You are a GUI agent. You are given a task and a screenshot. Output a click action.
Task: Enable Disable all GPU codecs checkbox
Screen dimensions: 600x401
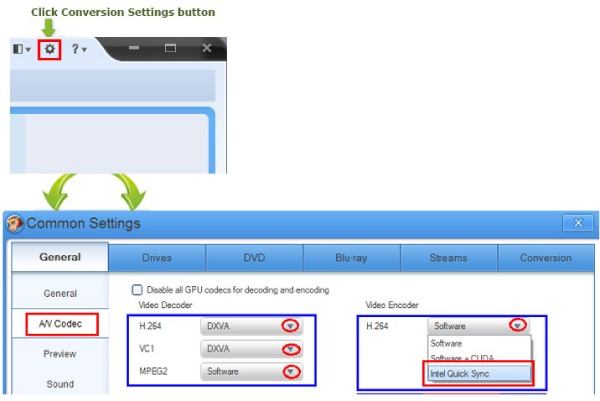coord(137,290)
